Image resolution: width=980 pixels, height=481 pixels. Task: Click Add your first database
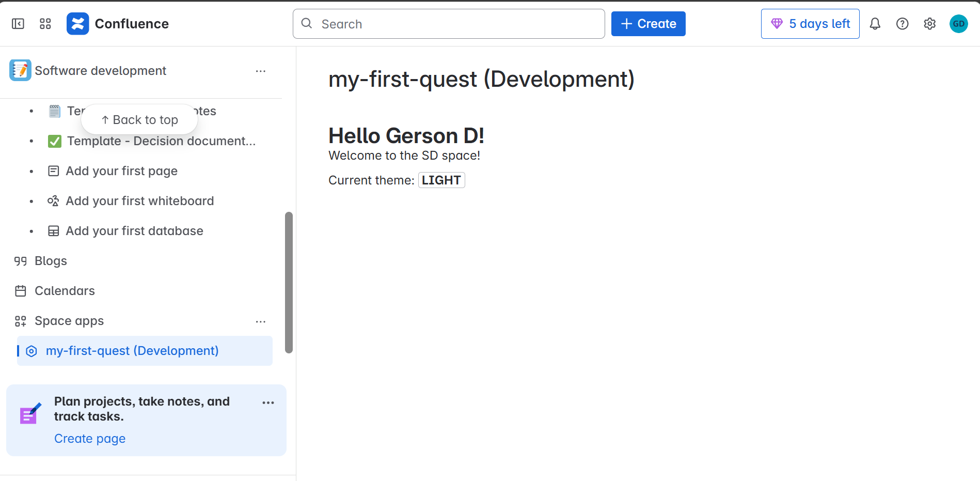pyautogui.click(x=134, y=231)
